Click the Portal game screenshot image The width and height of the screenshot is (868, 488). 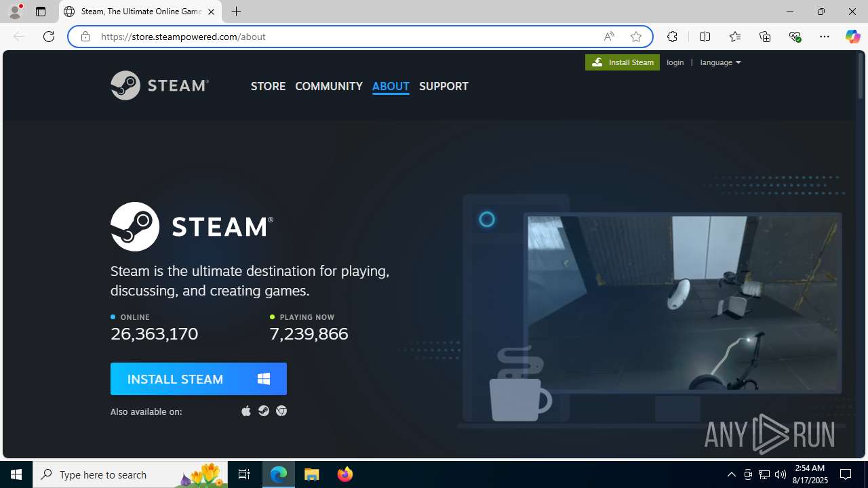tap(683, 304)
